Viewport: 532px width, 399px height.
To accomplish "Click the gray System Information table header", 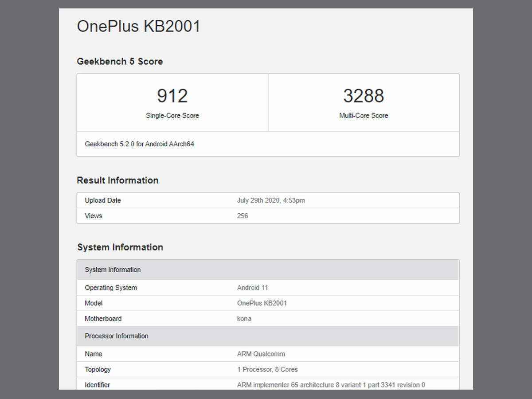I will point(268,270).
